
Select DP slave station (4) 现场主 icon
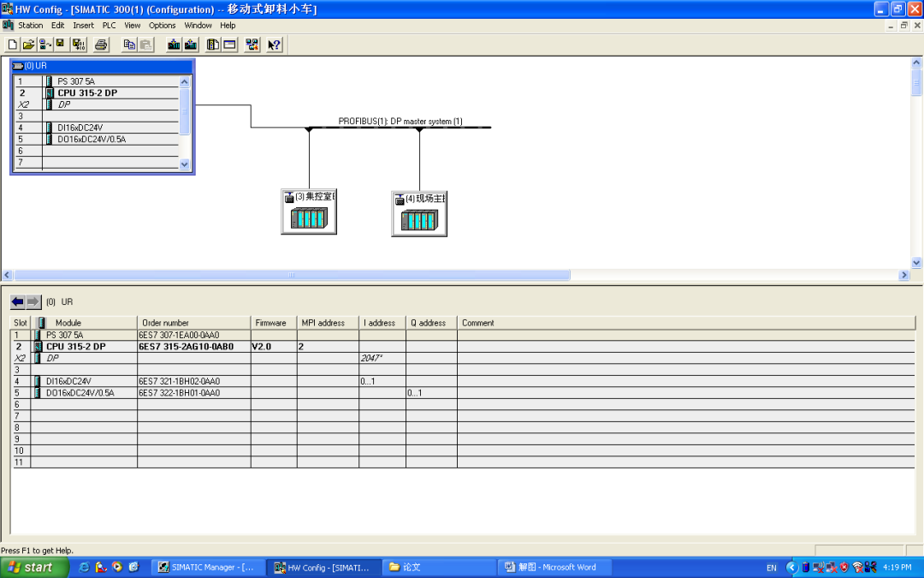point(419,214)
